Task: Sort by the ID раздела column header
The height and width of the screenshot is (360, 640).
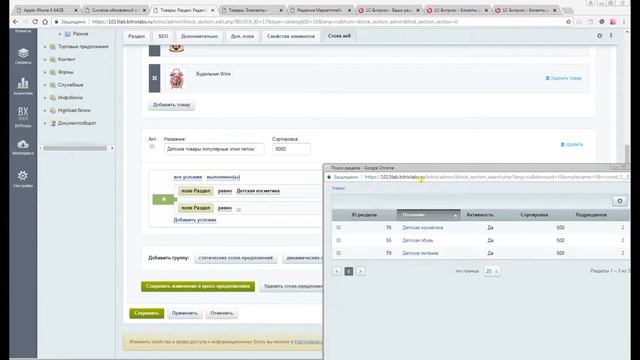Action: click(x=364, y=215)
